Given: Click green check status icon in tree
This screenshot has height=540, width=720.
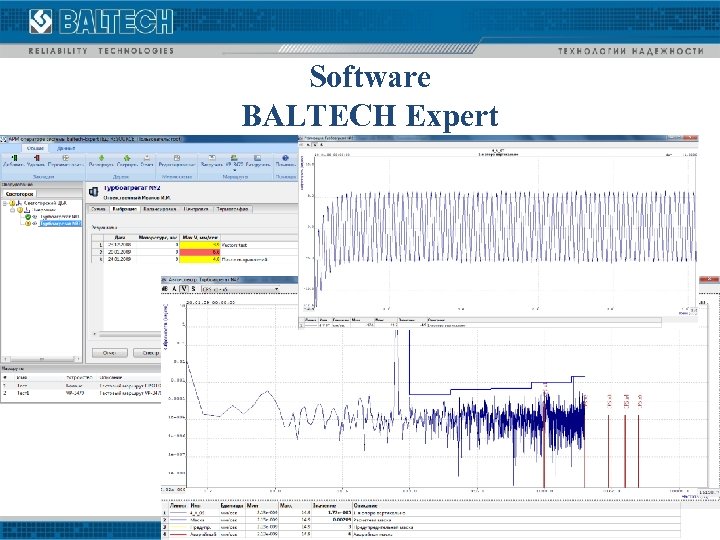Looking at the screenshot, I should (28, 217).
